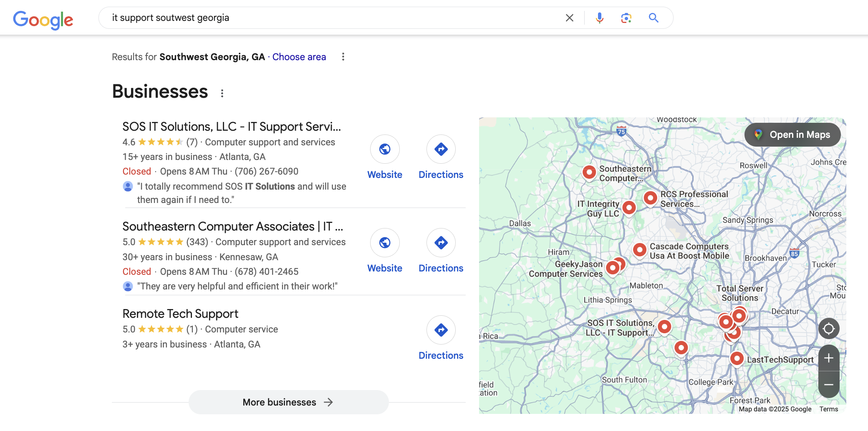This screenshot has width=868, height=431.
Task: Select Cascade Computers map pin
Action: point(639,250)
